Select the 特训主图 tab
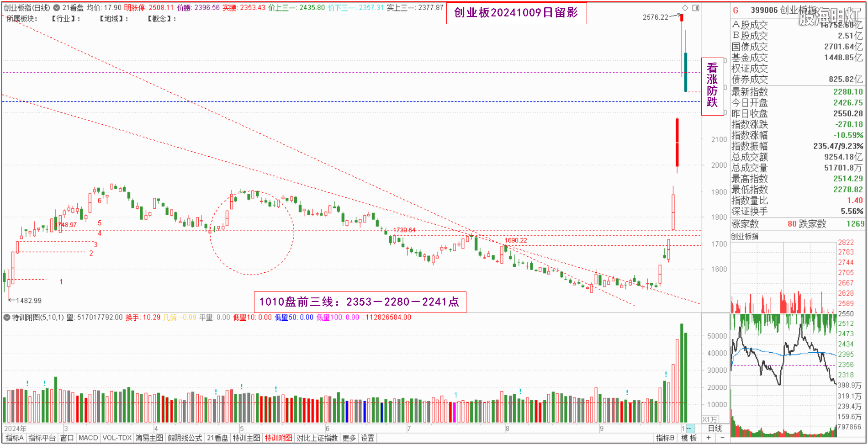The width and height of the screenshot is (868, 445). pos(247,438)
